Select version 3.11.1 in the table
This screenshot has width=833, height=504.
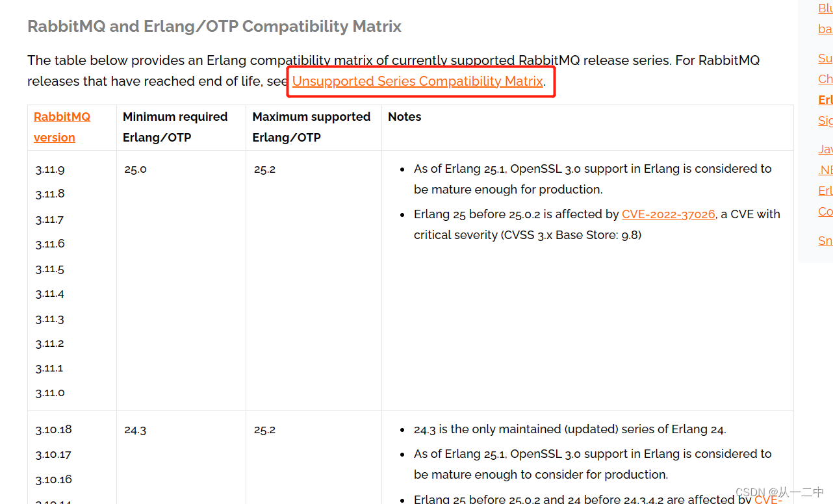[x=50, y=368]
